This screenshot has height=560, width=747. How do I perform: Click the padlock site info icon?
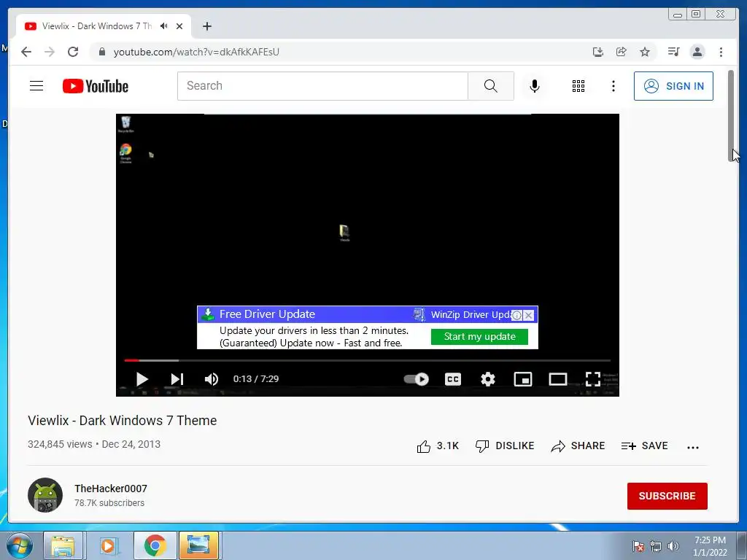click(102, 52)
